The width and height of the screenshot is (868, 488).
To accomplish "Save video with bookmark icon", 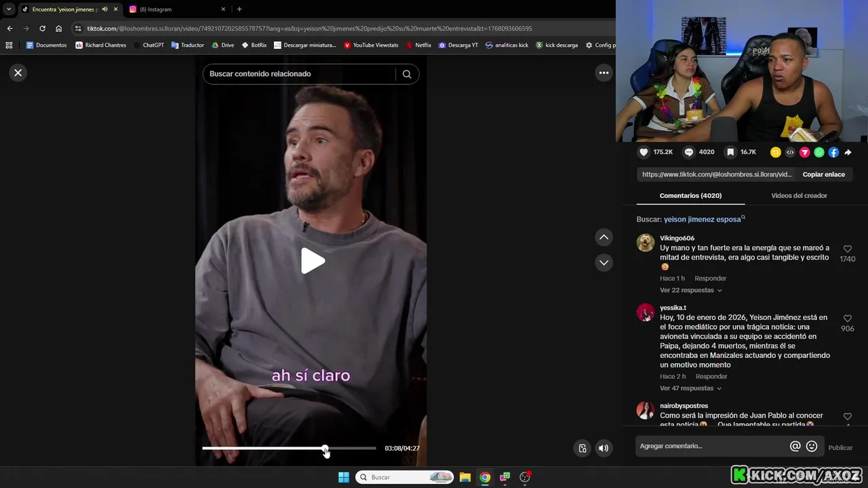I will [x=730, y=152].
